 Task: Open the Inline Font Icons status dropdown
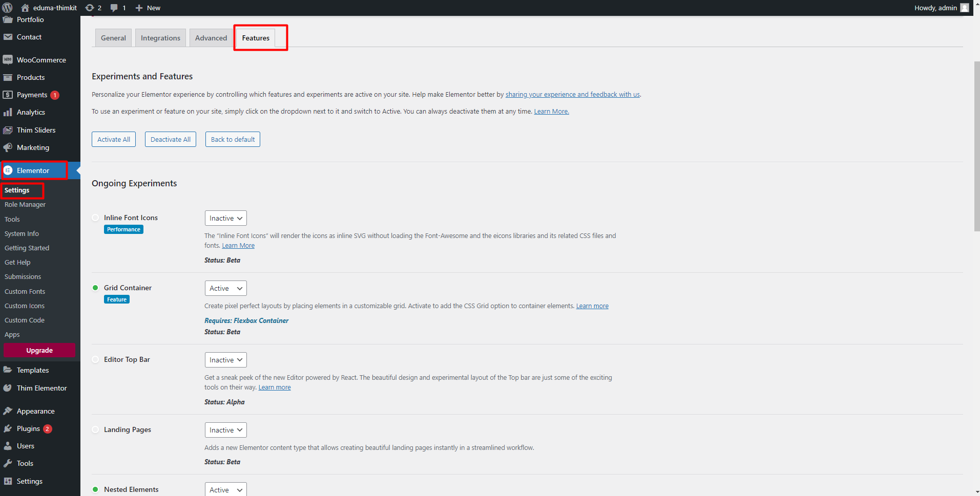pos(226,218)
